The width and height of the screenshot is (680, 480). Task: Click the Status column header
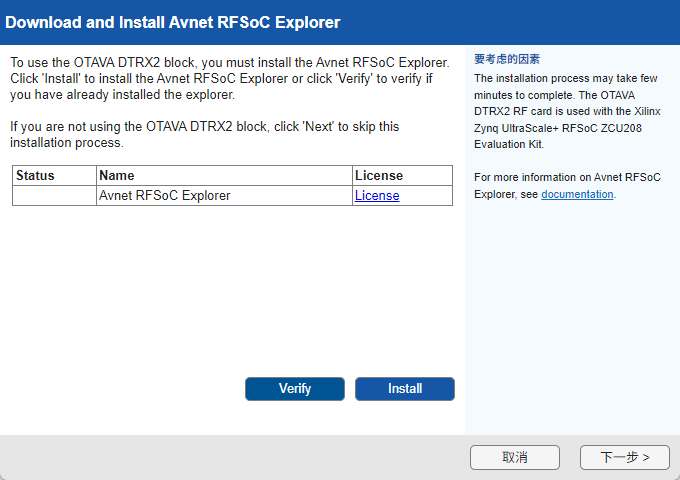pos(36,176)
